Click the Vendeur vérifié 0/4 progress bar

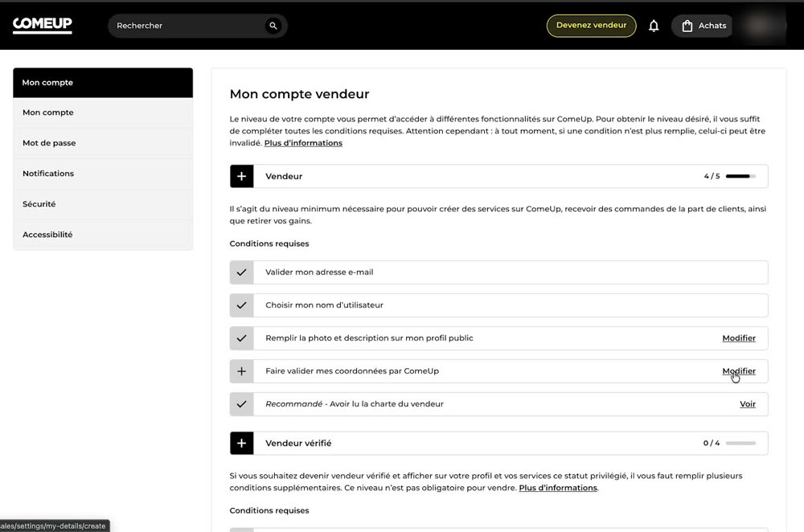740,444
